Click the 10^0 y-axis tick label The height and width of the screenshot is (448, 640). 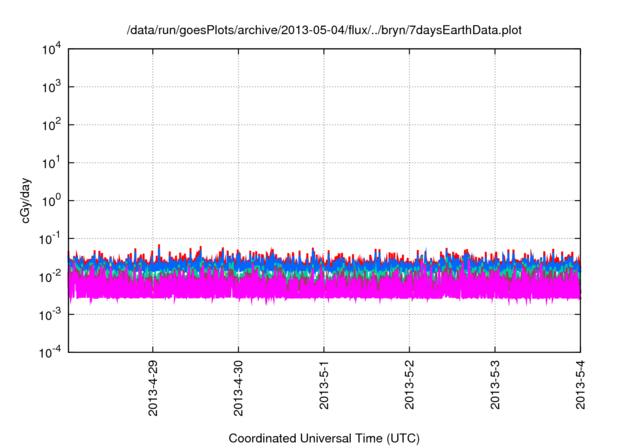(x=52, y=201)
